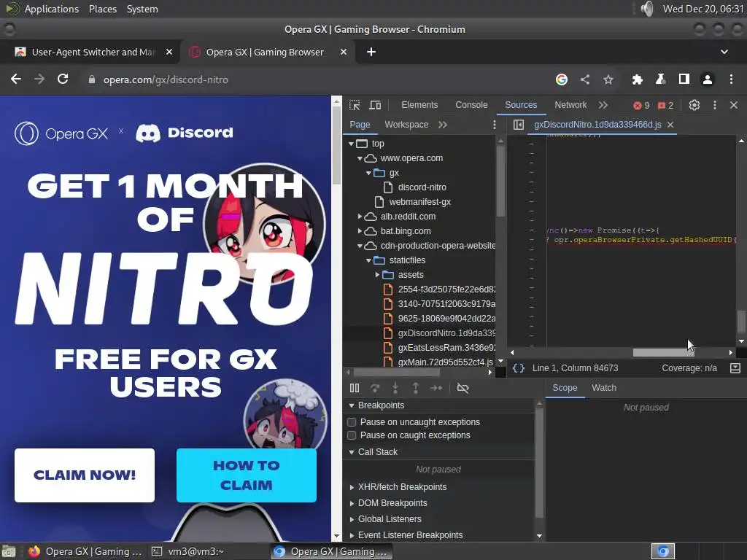Reload the page
This screenshot has height=560, width=747.
[x=63, y=79]
